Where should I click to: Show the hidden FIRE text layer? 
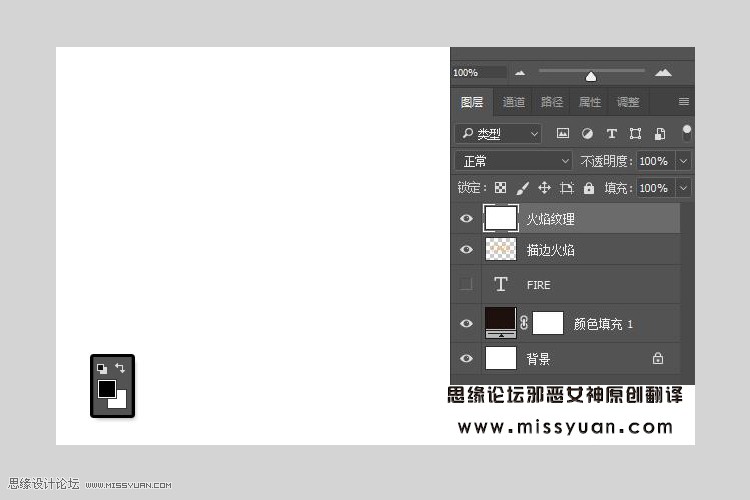click(x=466, y=284)
